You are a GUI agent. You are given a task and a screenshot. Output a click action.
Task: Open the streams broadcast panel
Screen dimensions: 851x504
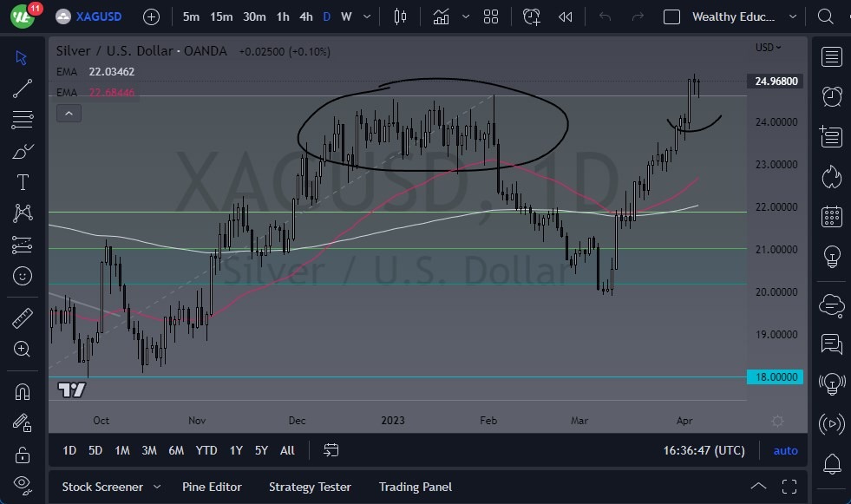coord(831,423)
